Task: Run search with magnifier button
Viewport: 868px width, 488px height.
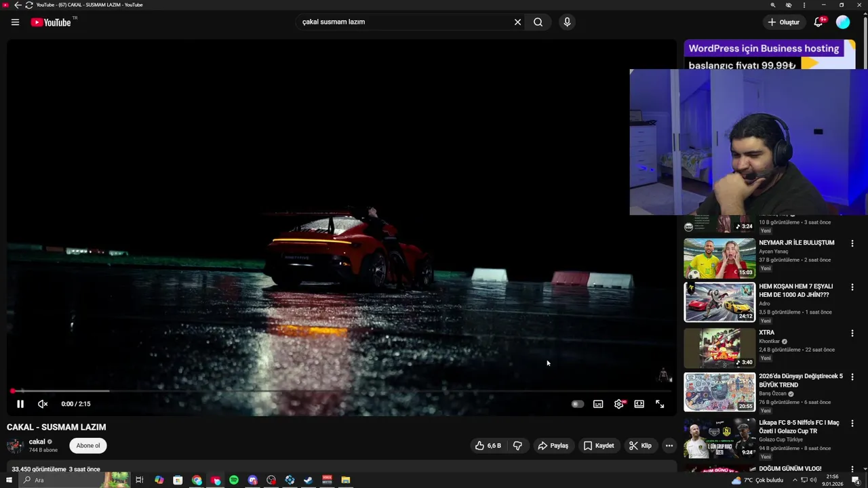Action: click(x=538, y=22)
